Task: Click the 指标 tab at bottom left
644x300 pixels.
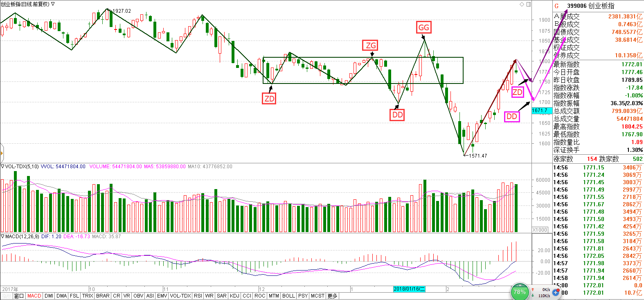Action: click(x=6, y=296)
